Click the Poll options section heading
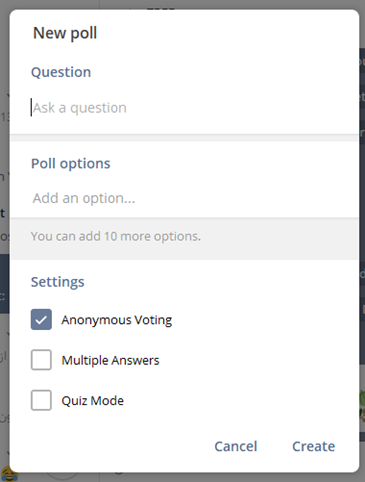The image size is (365, 482). (x=71, y=164)
